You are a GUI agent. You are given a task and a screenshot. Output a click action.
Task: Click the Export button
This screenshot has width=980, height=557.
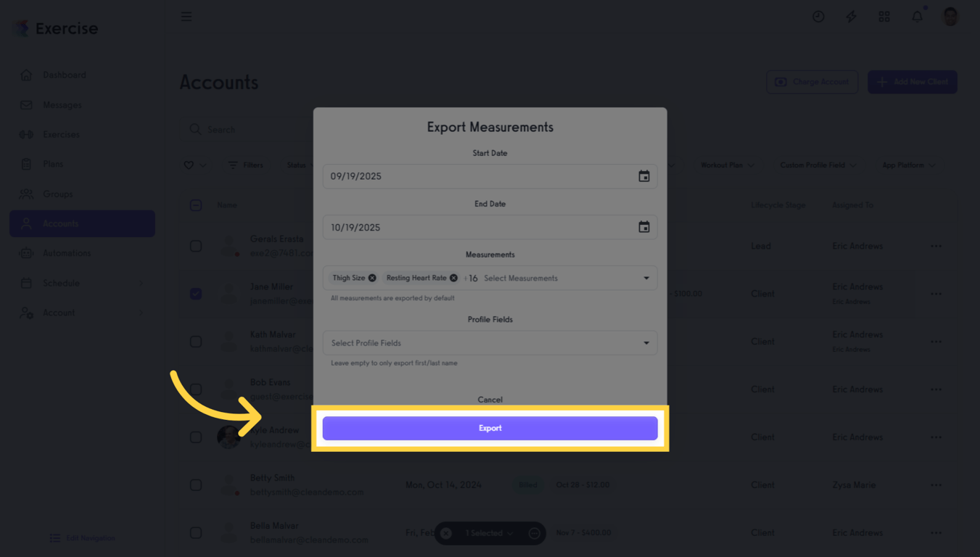[490, 428]
